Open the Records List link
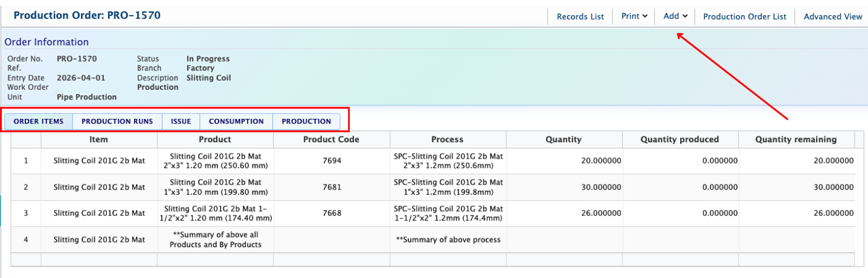The width and height of the screenshot is (868, 278). coord(580,16)
